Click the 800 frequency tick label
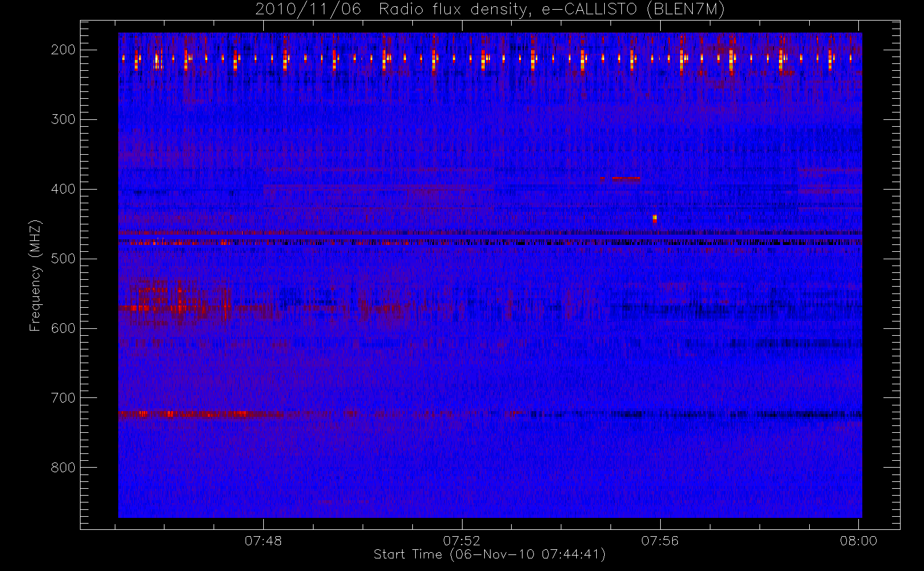 pos(63,468)
